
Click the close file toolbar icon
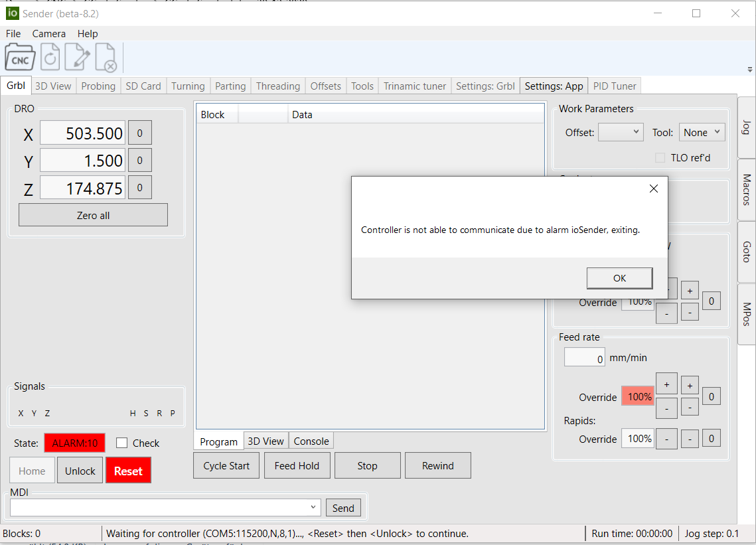(106, 57)
